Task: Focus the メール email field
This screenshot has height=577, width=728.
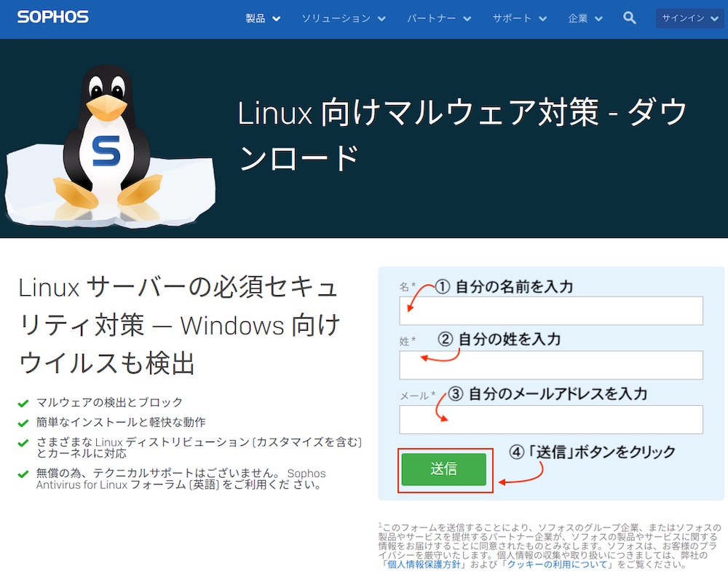Action: pyautogui.click(x=550, y=420)
